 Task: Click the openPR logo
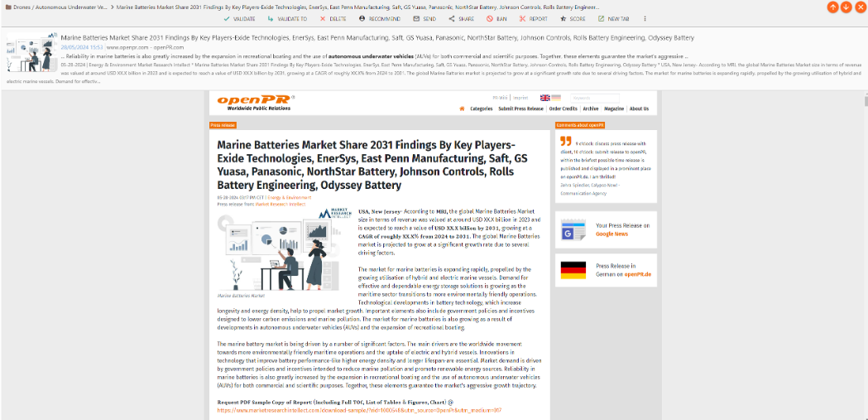[254, 102]
